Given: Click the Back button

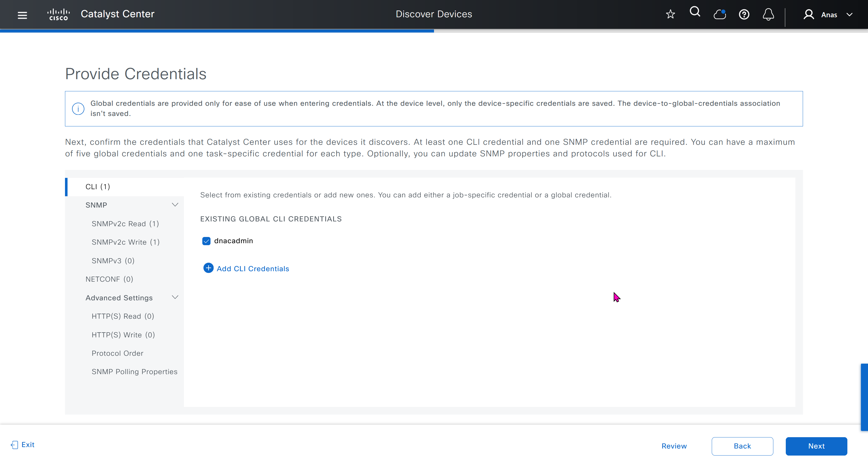Looking at the screenshot, I should point(742,446).
